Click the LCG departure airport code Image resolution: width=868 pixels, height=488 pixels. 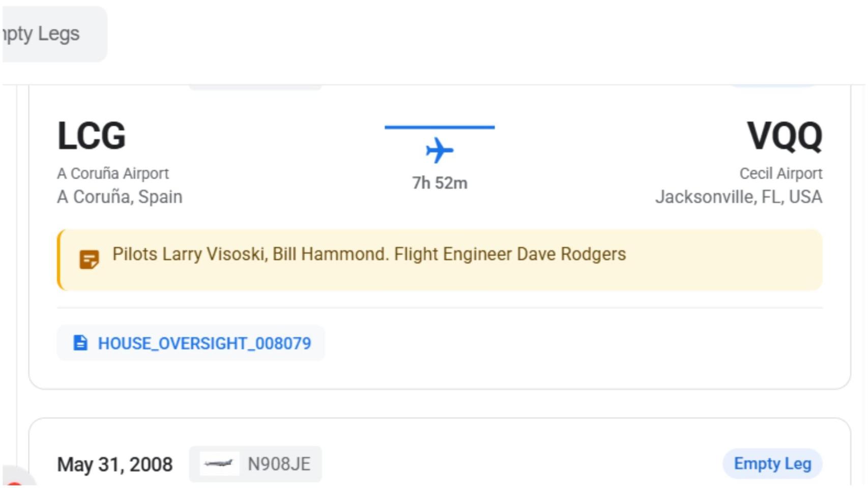click(92, 136)
